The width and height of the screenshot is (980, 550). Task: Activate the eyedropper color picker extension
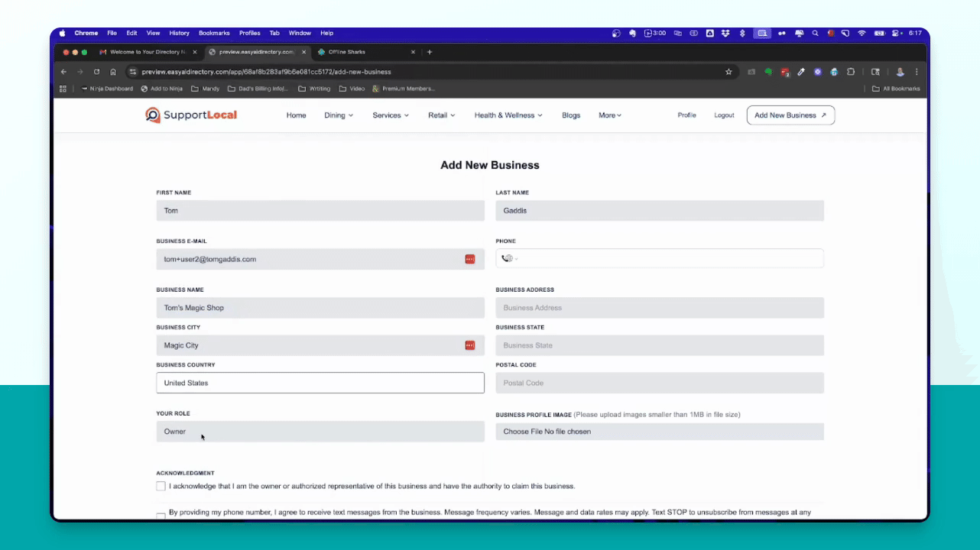(801, 72)
